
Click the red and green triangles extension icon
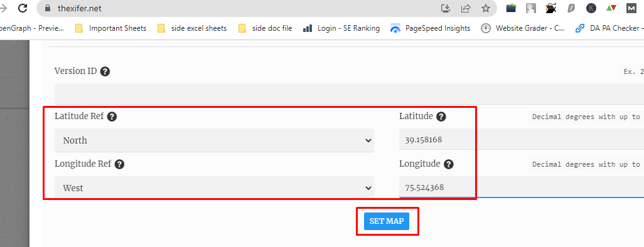pyautogui.click(x=611, y=8)
